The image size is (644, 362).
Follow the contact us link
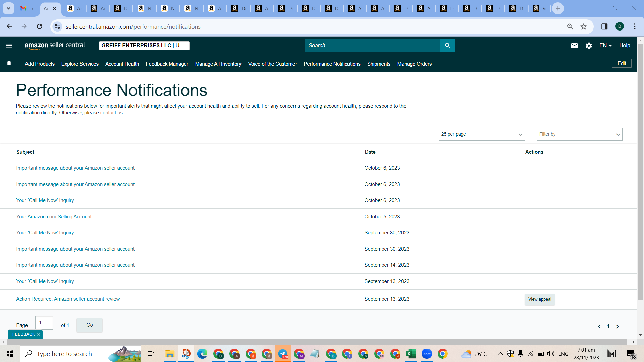click(111, 113)
